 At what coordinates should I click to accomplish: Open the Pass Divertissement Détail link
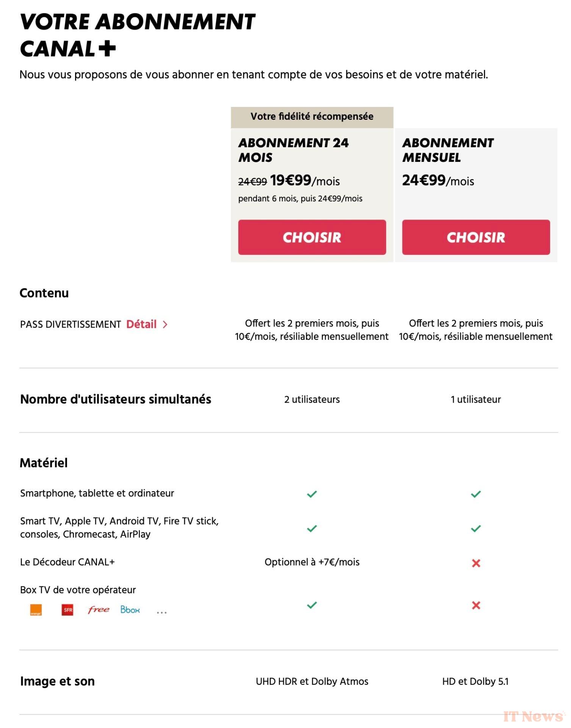click(x=141, y=324)
